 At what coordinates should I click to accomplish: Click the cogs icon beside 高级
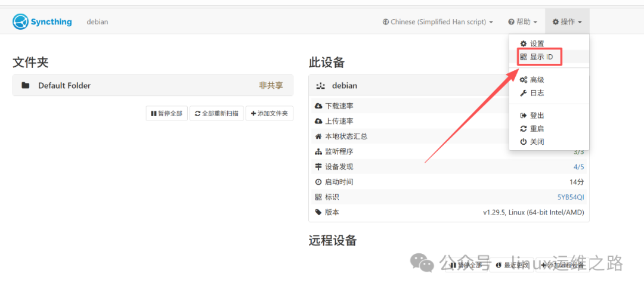[x=524, y=80]
